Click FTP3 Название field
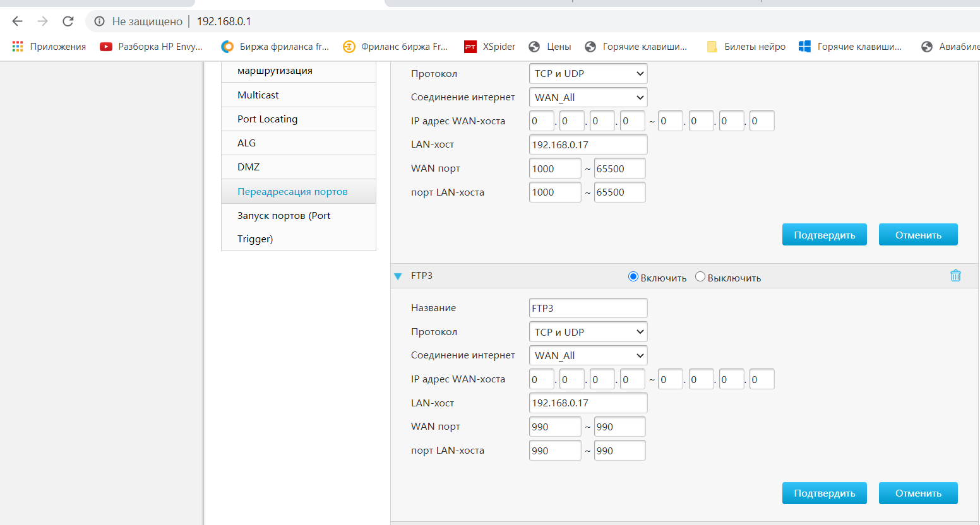980x525 pixels. tap(589, 308)
